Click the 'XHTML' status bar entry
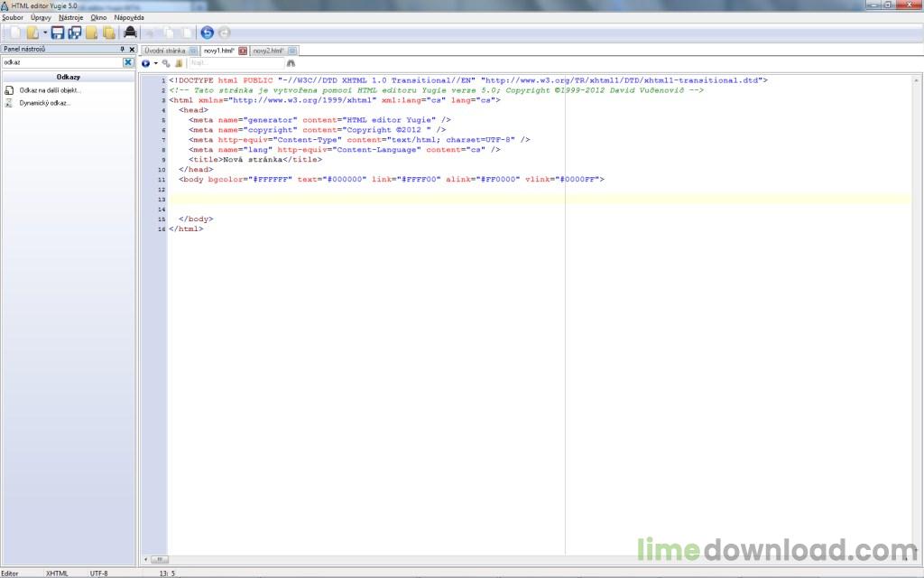 click(57, 573)
